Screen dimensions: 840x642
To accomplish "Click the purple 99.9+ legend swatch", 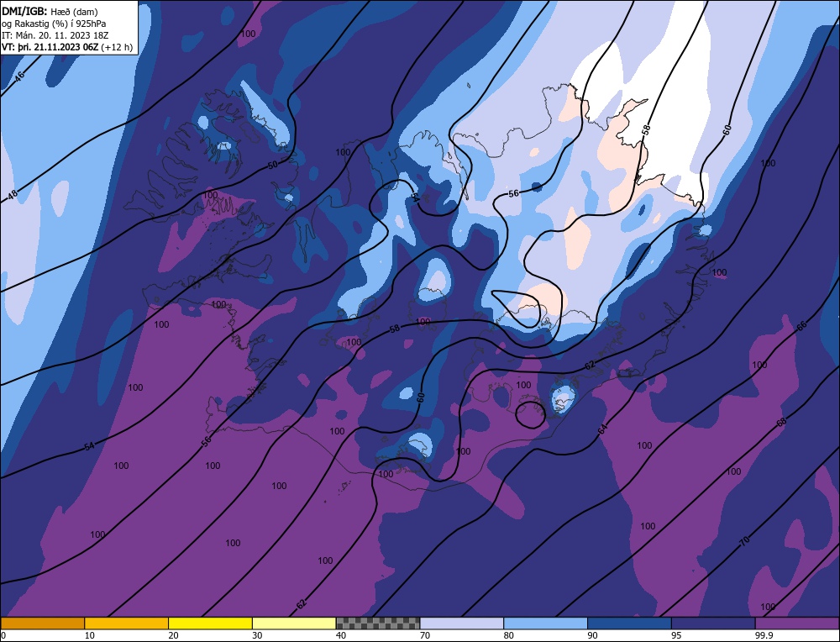I will click(x=797, y=623).
